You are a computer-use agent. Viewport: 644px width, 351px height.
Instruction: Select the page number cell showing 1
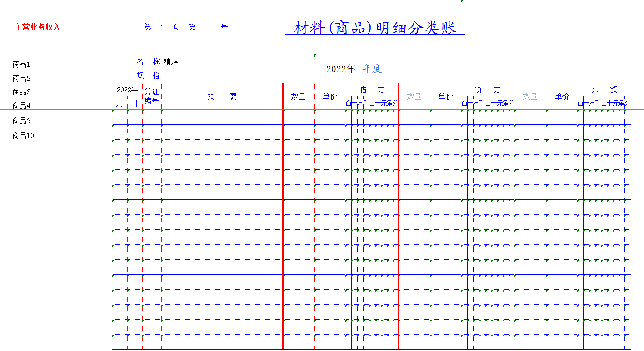pyautogui.click(x=161, y=27)
